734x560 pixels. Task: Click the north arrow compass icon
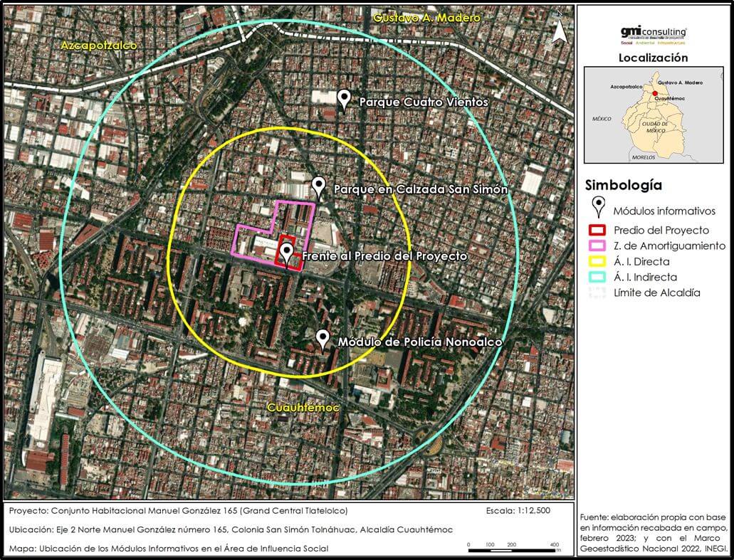coord(560,30)
